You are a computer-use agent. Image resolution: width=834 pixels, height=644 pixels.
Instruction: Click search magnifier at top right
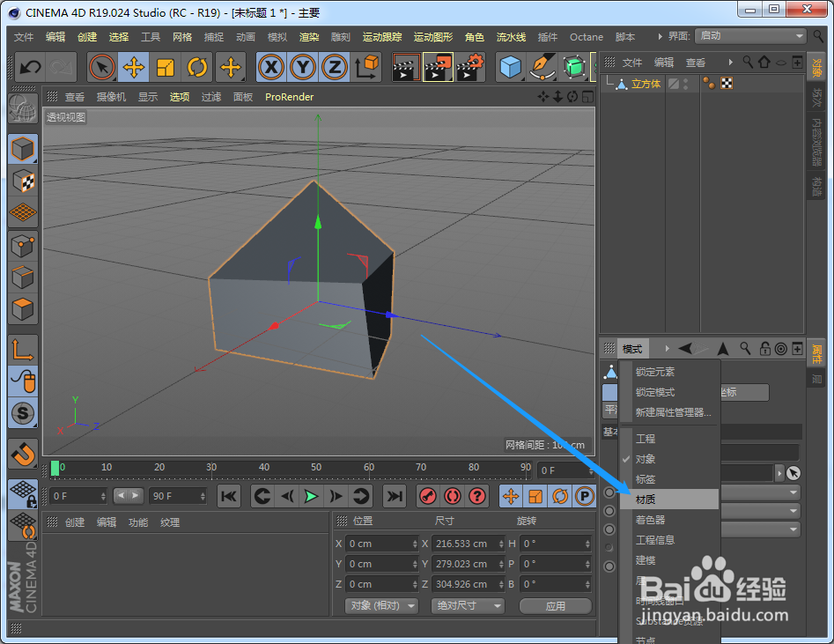(818, 35)
